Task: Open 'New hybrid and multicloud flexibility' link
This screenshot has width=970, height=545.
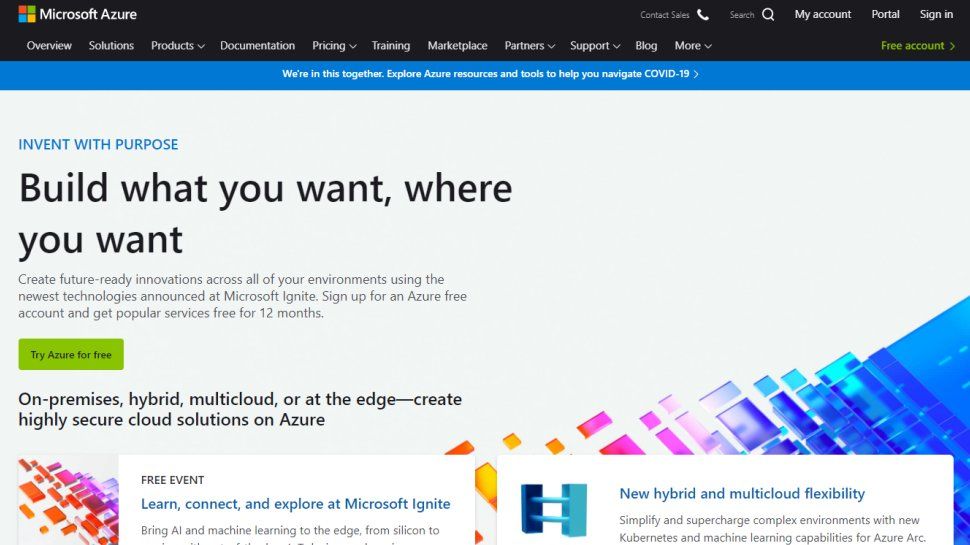Action: click(742, 494)
